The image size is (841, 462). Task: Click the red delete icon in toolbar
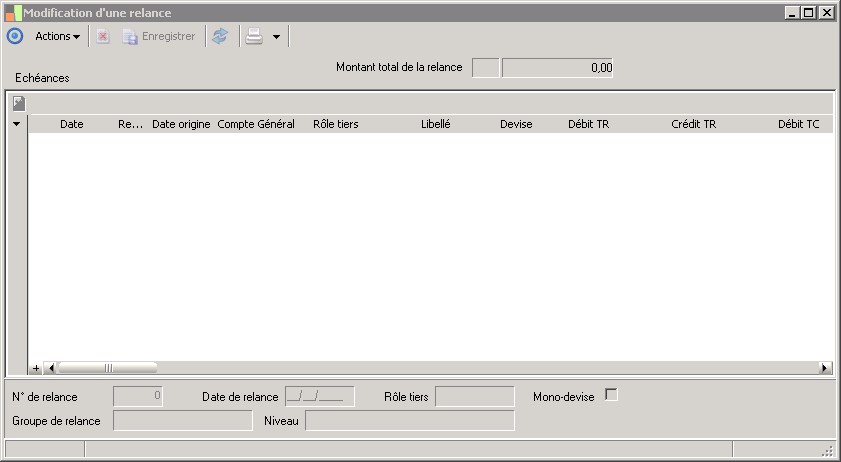(x=102, y=36)
